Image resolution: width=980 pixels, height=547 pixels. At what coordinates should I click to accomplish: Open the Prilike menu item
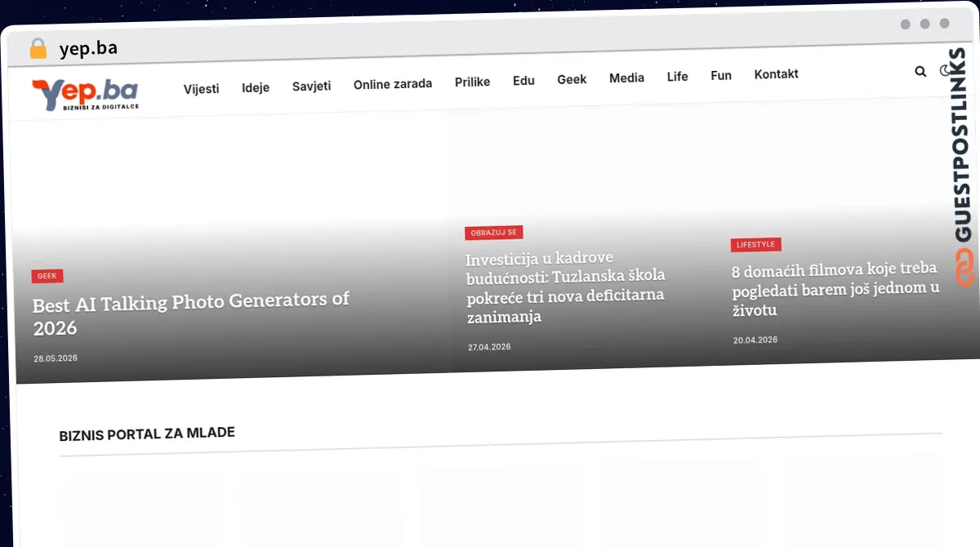473,82
